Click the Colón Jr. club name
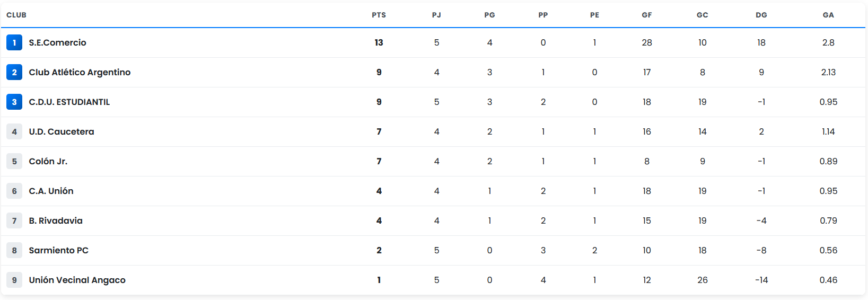Screen dimensions: 868x300 coord(48,161)
